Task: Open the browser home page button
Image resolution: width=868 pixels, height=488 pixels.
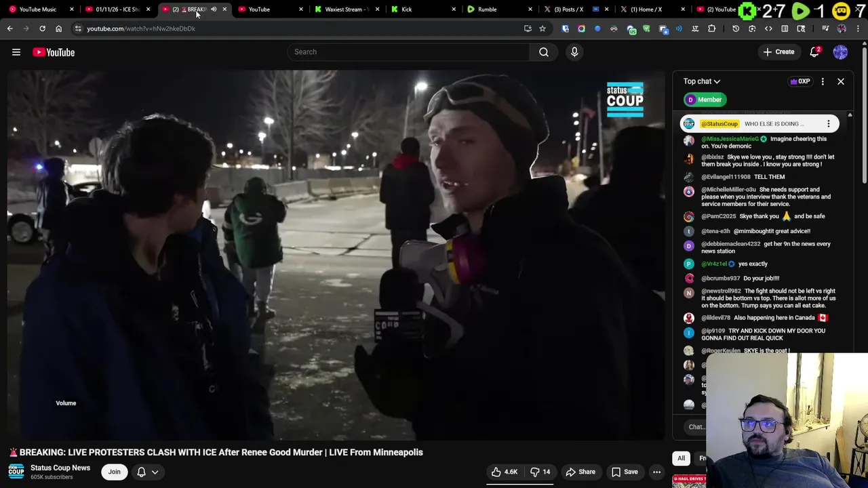Action: (58, 28)
